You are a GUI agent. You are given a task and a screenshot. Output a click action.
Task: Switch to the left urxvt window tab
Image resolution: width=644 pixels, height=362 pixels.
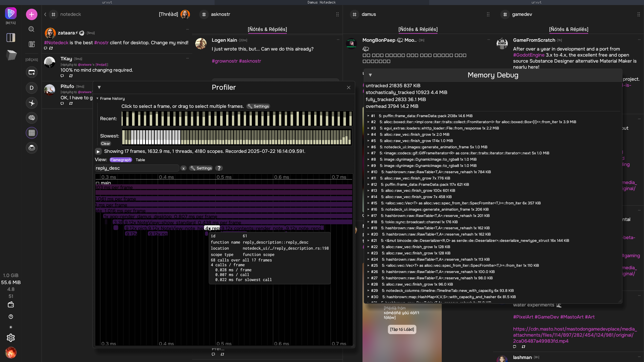(x=107, y=2)
